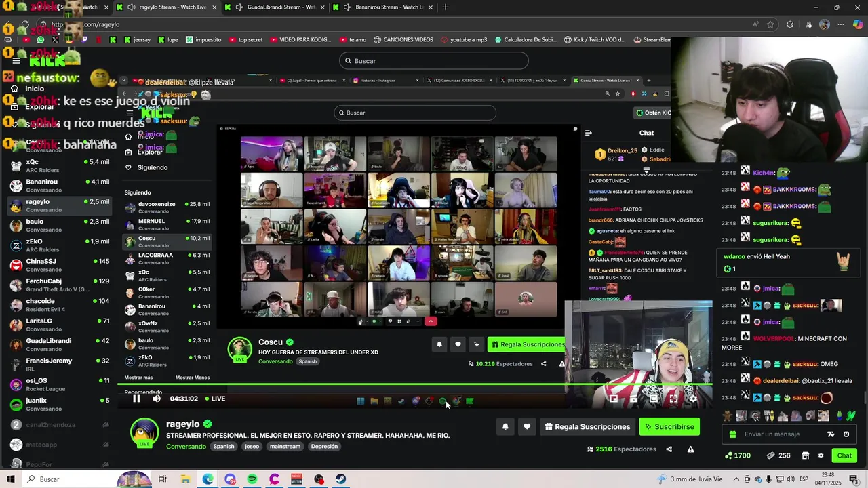Screen dimensions: 868x488
Task: Open LaritaLG channel in the sidebar
Action: (x=60, y=325)
